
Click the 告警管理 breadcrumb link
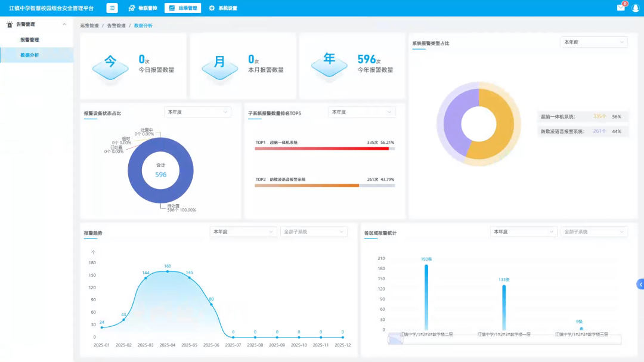point(116,26)
